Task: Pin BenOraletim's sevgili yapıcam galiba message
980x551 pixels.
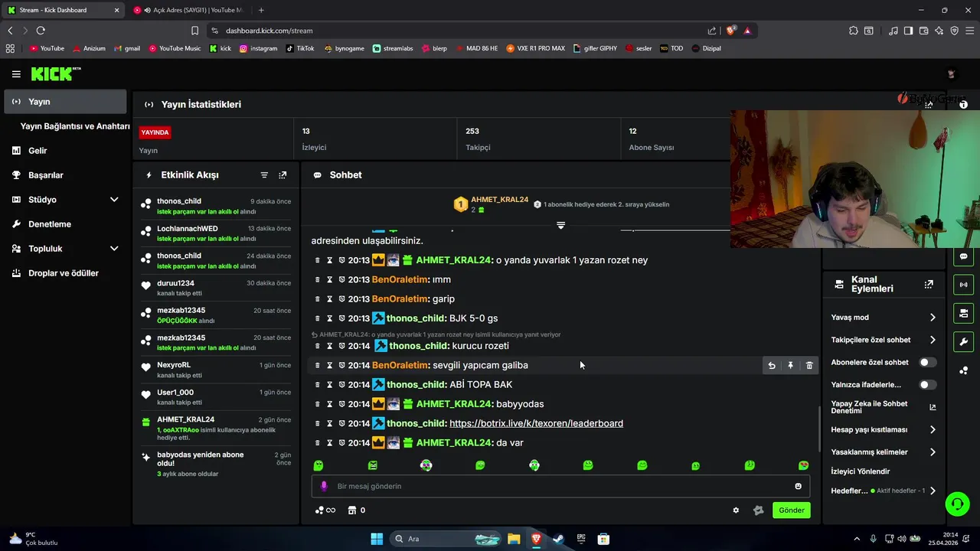Action: 791,366
